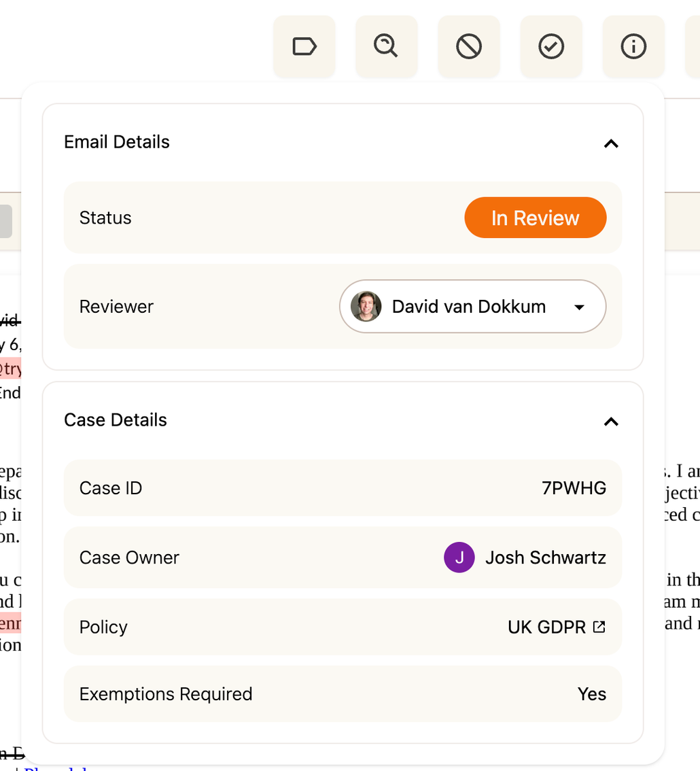
Task: Click David van Dokkum's avatar photo
Action: click(x=366, y=307)
